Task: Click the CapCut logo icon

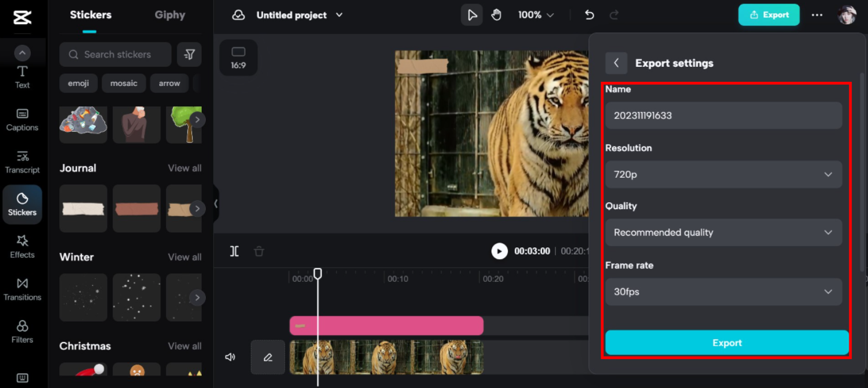Action: pos(22,17)
